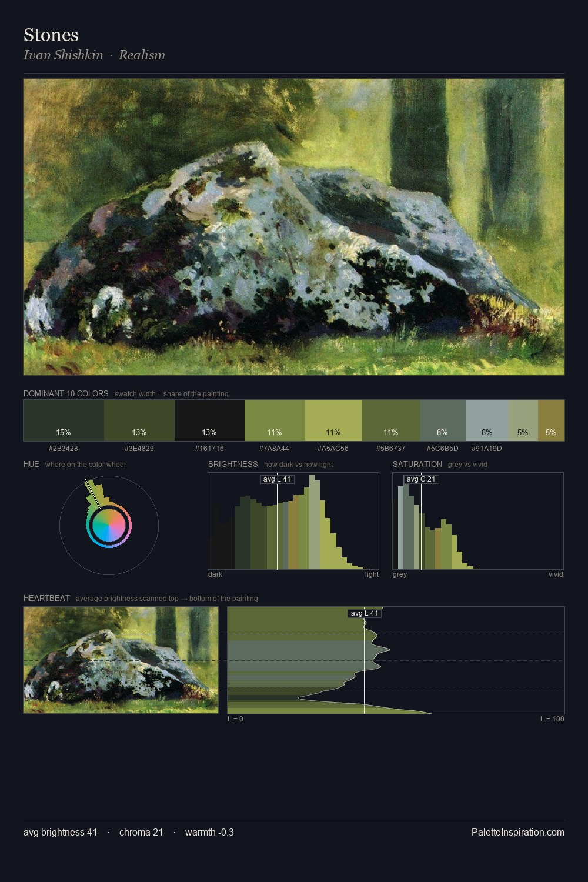The image size is (588, 882).
Task: Click the 'HEARTBEAT' section heading
Action: 46,598
